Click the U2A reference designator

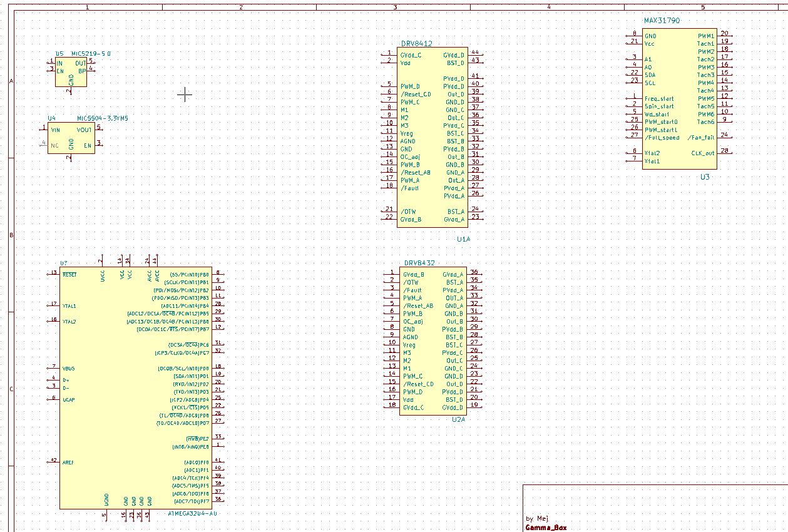point(459,419)
